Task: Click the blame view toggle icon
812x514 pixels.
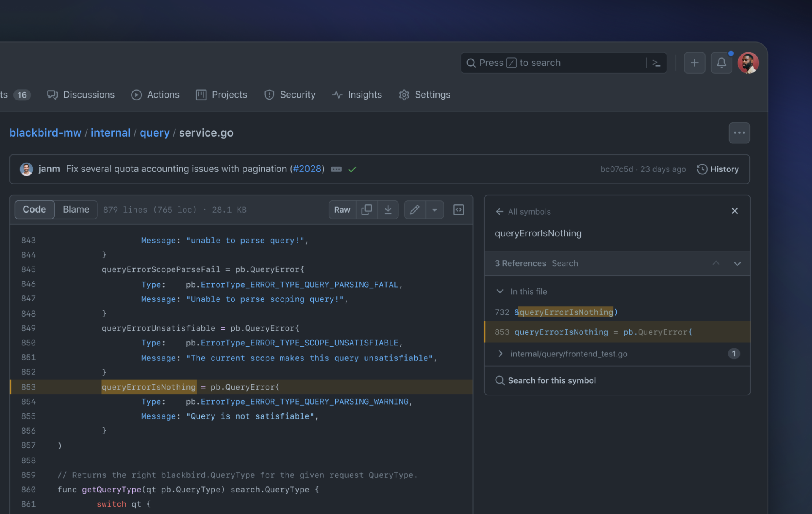Action: pyautogui.click(x=76, y=209)
